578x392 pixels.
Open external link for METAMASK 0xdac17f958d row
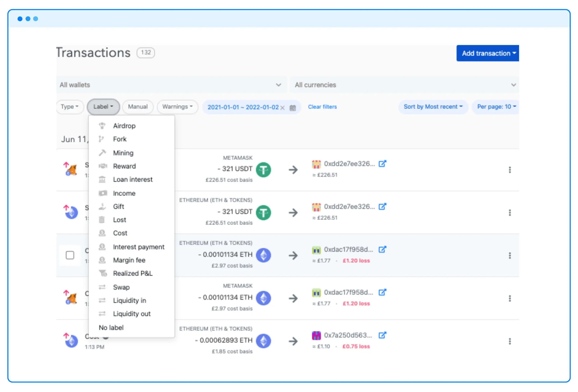[382, 292]
